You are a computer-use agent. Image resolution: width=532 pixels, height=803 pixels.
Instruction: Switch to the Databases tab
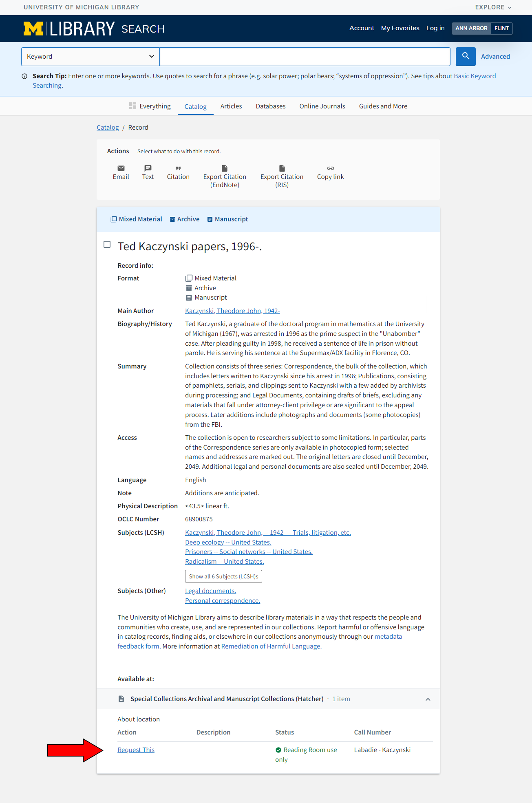271,106
